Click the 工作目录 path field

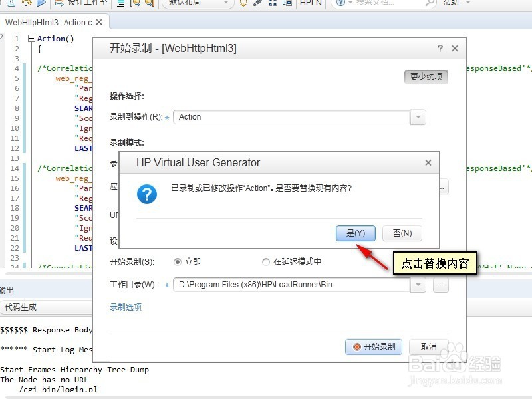292,285
